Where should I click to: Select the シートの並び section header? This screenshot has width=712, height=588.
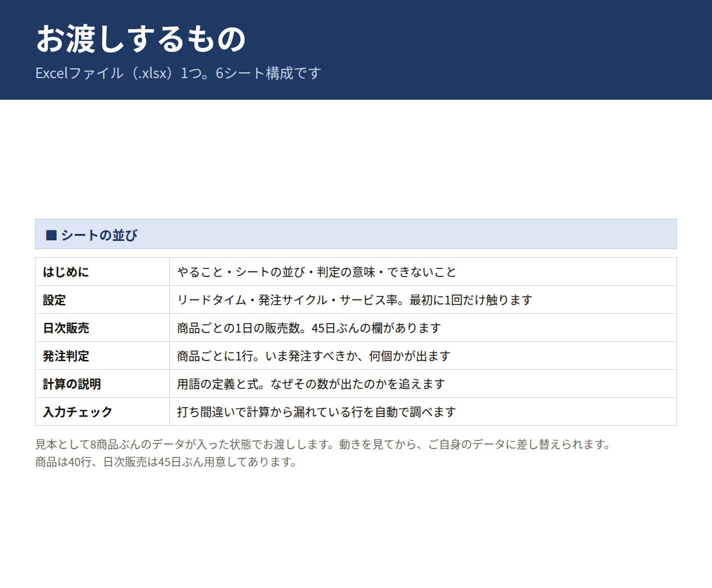[356, 235]
